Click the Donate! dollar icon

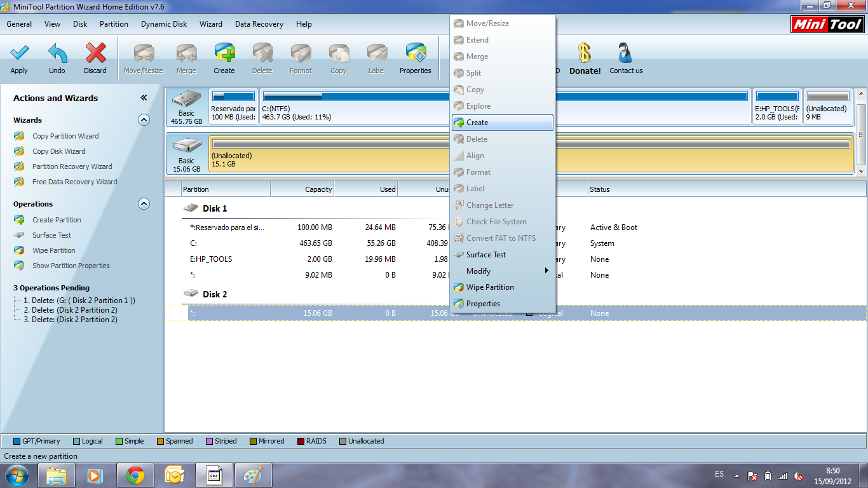[x=585, y=58]
